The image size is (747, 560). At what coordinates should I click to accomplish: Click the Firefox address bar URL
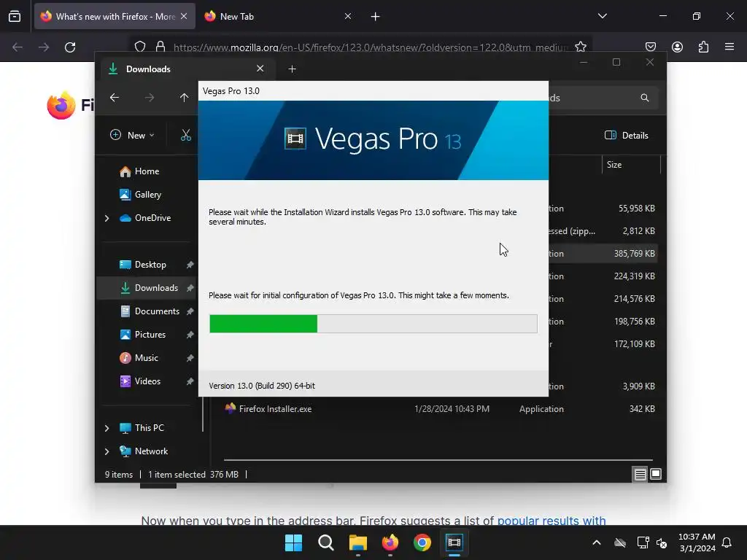point(371,47)
